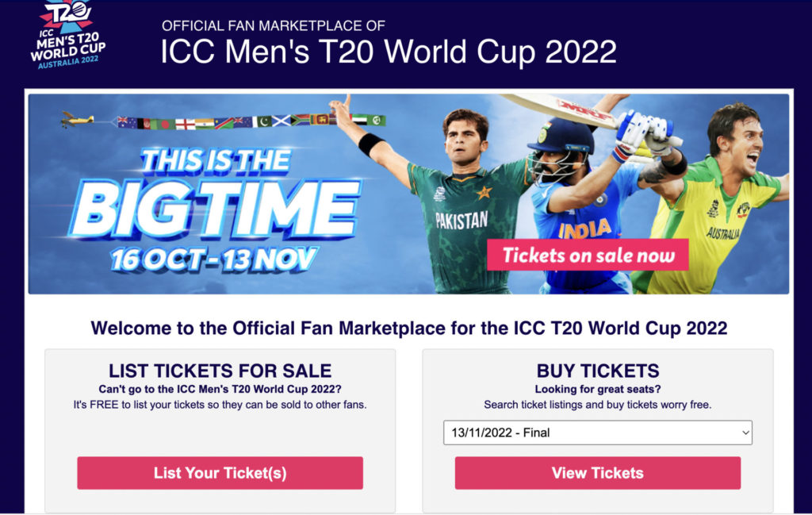Click the South Africa flag in the banner
Image resolution: width=812 pixels, height=515 pixels.
click(301, 120)
